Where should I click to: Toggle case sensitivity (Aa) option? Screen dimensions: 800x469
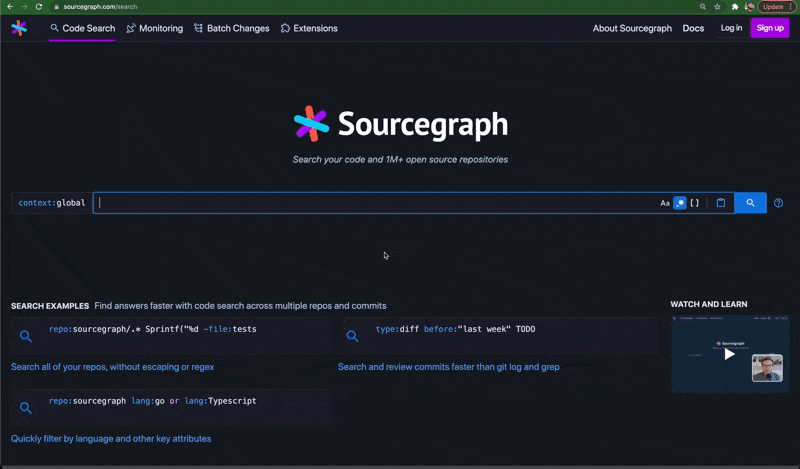tap(665, 203)
